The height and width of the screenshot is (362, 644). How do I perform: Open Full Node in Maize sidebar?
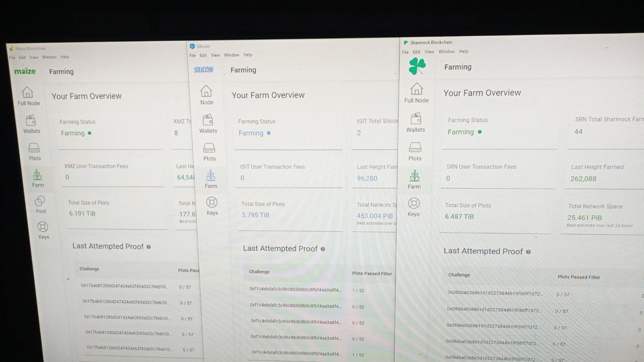(x=28, y=96)
